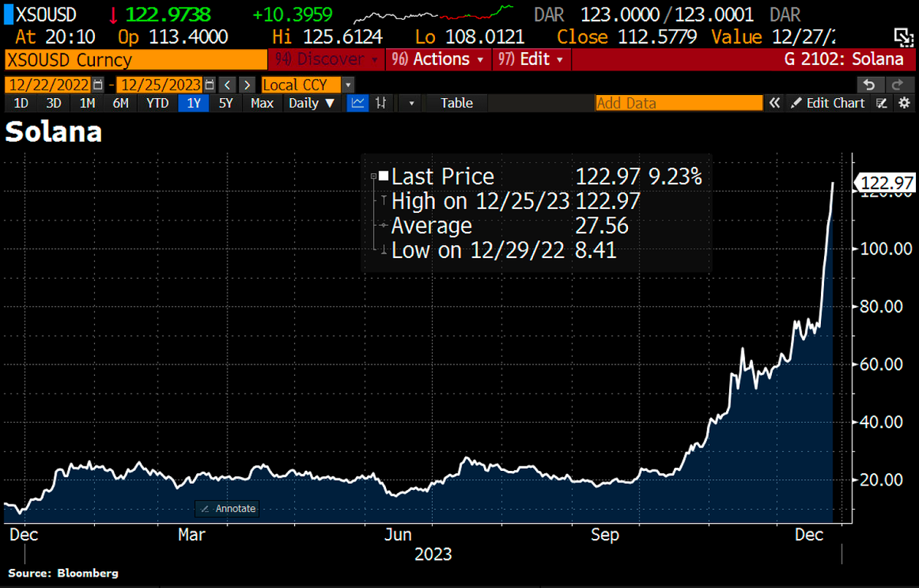Click the end date field 12/25/2023
Image resolution: width=919 pixels, height=588 pixels.
159,85
